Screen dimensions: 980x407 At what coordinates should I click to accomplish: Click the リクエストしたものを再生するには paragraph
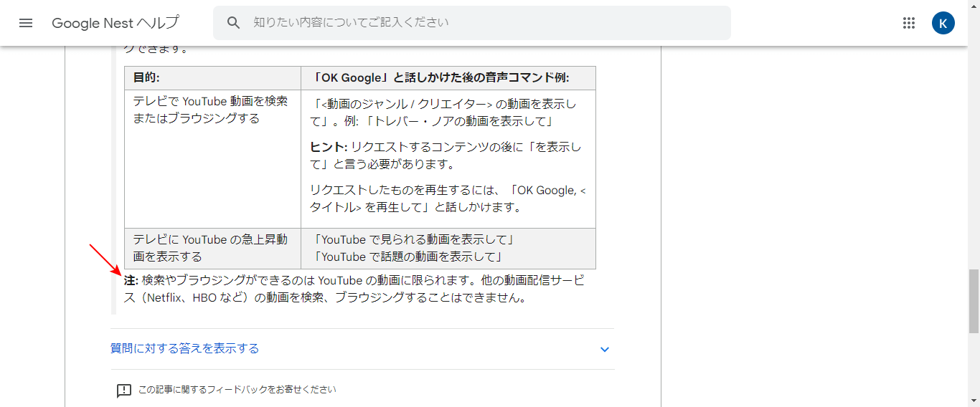point(448,198)
